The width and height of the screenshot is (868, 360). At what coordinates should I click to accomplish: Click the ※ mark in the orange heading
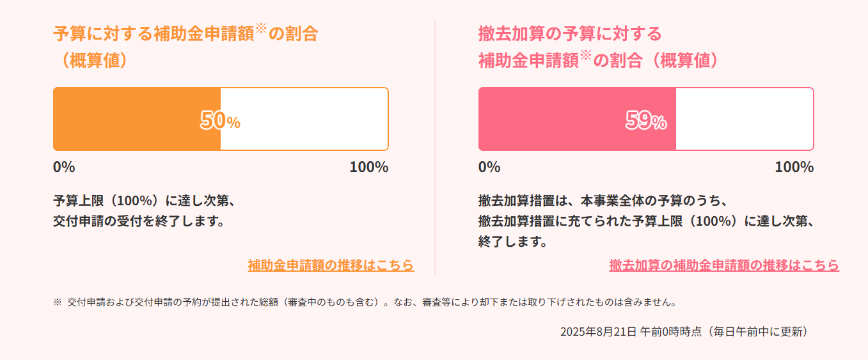pyautogui.click(x=260, y=27)
